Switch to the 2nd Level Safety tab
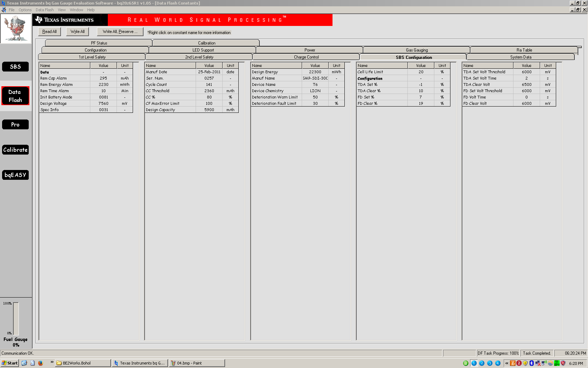588x368 pixels. point(199,57)
